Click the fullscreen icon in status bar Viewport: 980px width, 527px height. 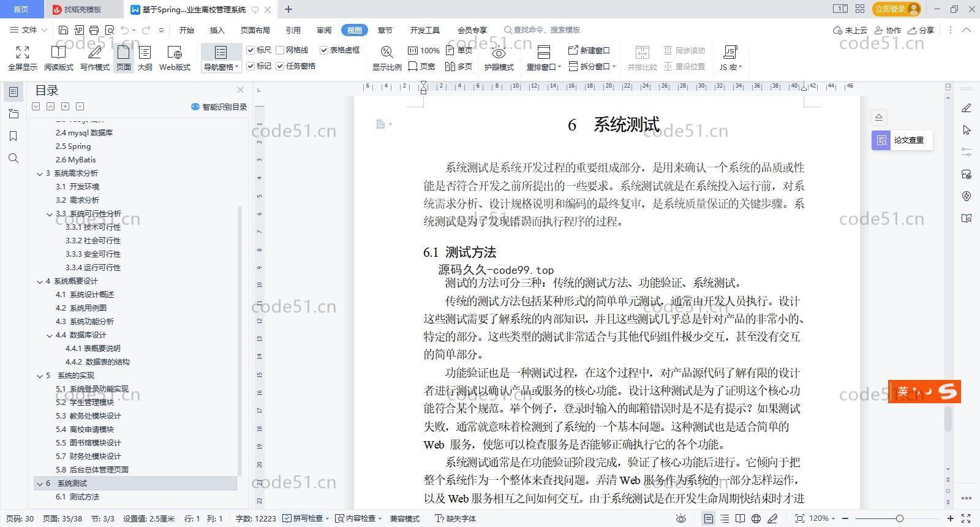966,518
